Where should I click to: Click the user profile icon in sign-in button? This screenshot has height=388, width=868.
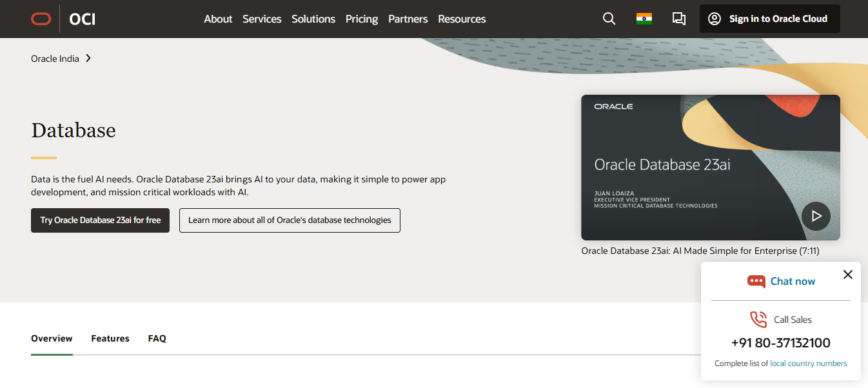tap(714, 19)
